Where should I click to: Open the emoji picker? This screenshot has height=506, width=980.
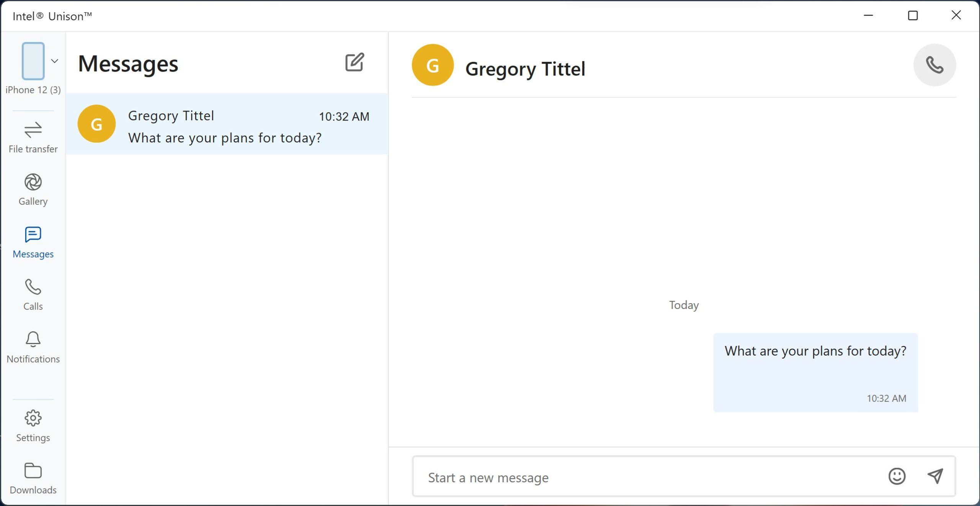click(896, 477)
